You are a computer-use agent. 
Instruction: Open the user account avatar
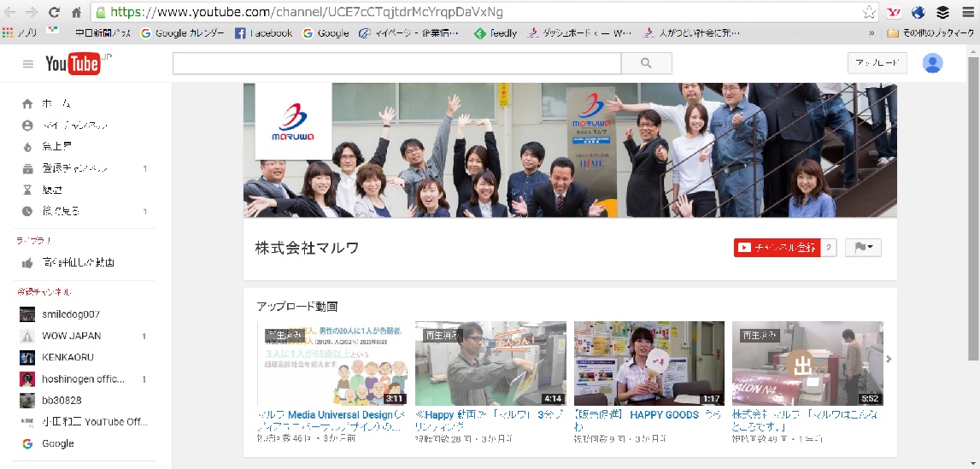point(932,63)
